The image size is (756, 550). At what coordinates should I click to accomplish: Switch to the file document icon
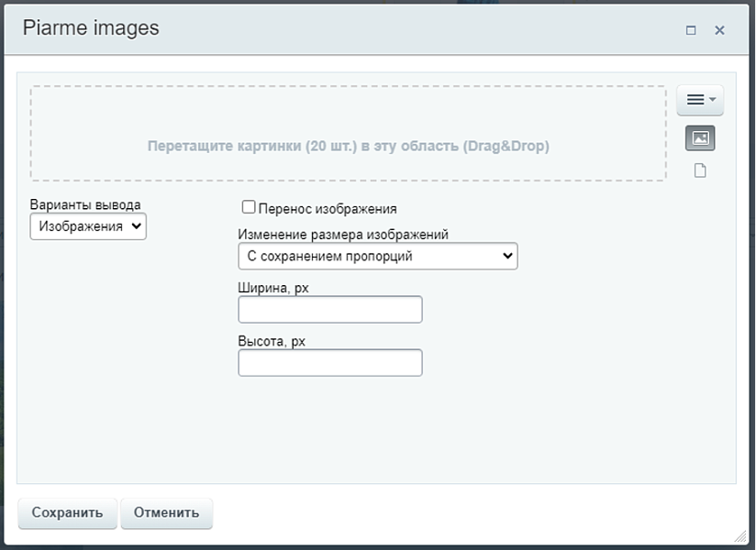700,171
